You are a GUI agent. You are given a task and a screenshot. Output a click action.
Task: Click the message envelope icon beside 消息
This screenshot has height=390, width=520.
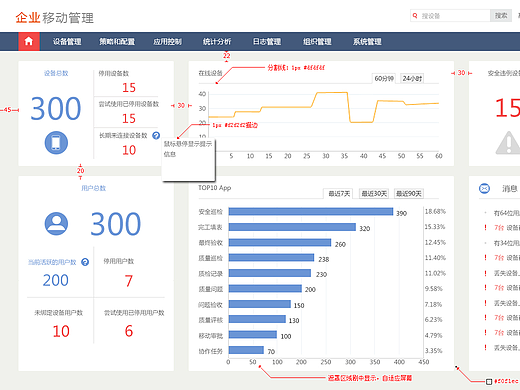pos(484,188)
